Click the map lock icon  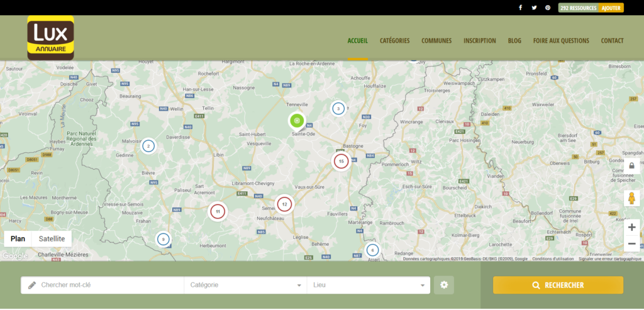(x=631, y=166)
